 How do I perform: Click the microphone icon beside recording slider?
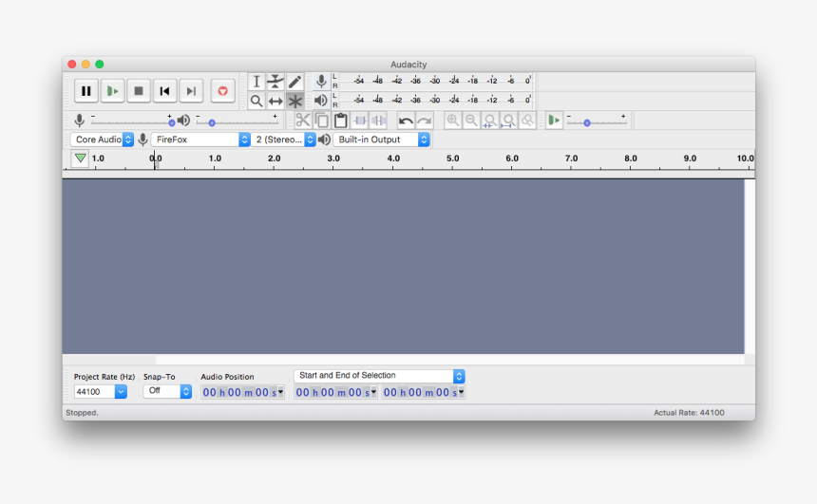(x=79, y=121)
